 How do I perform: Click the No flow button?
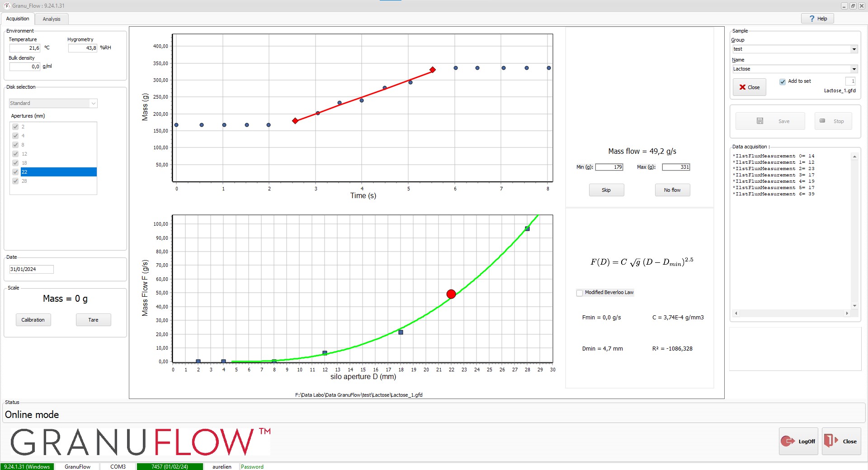[672, 190]
